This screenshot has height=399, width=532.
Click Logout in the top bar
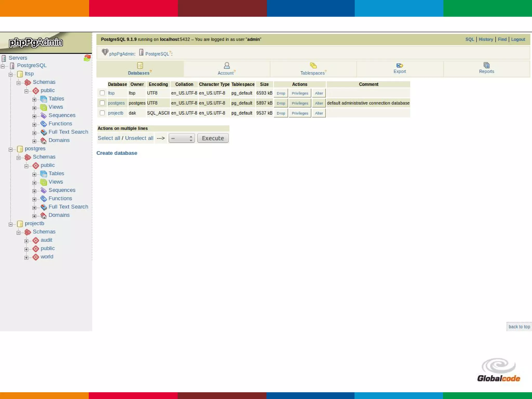coord(518,39)
